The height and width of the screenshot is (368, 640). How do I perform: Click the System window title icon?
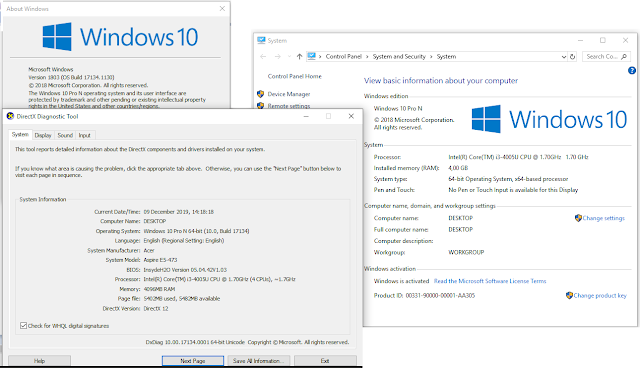pyautogui.click(x=261, y=40)
